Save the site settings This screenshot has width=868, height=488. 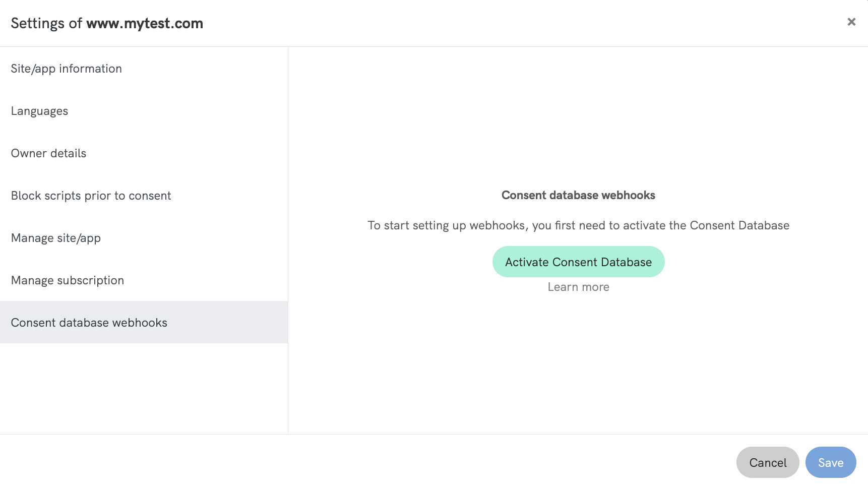click(830, 462)
